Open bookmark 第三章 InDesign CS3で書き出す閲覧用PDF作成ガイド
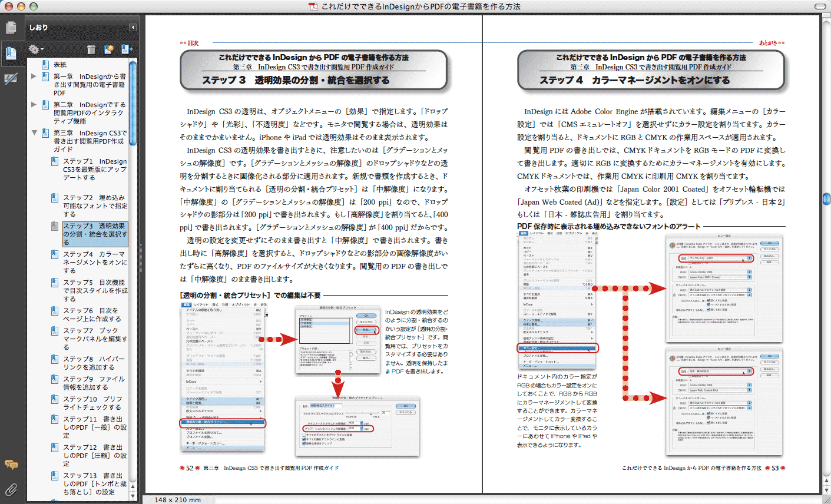 [90, 141]
